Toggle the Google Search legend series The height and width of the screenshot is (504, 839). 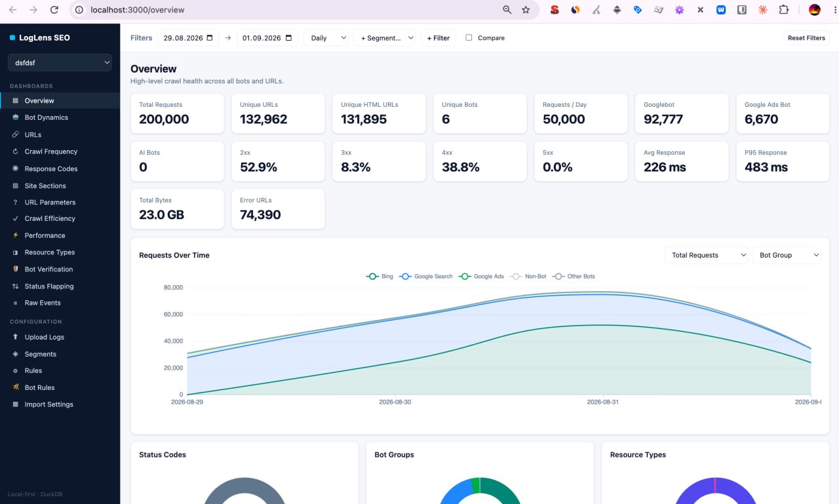coord(426,277)
